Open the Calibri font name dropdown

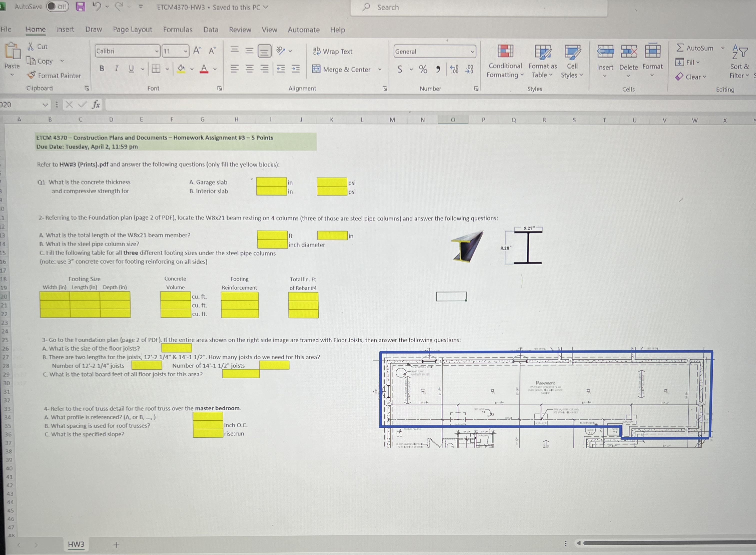pyautogui.click(x=157, y=51)
